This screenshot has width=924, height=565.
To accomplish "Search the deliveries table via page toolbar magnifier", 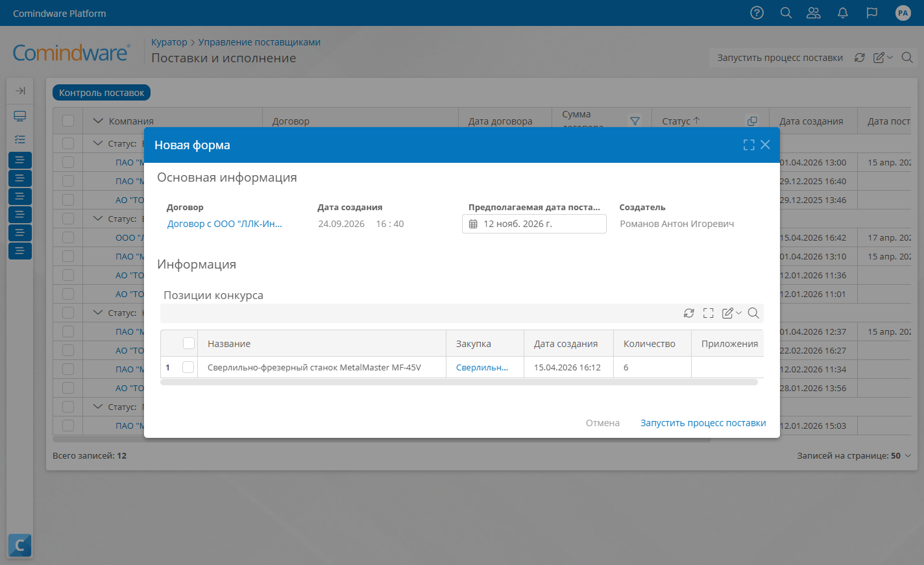I will [907, 58].
